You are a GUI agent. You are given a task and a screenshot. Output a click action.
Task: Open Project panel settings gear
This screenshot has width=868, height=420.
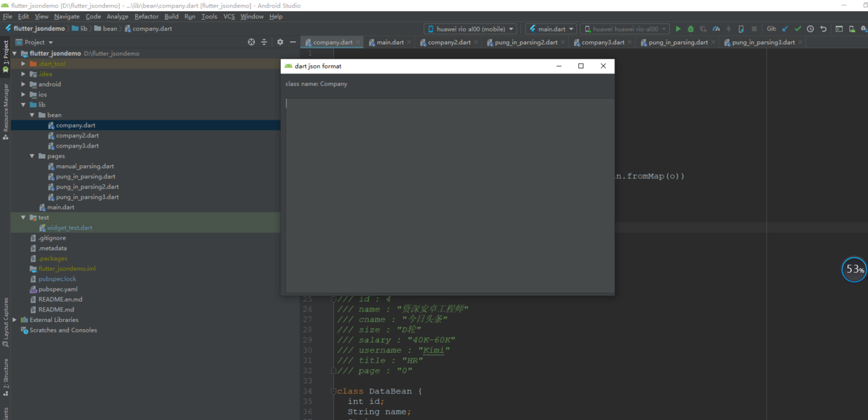[x=280, y=42]
